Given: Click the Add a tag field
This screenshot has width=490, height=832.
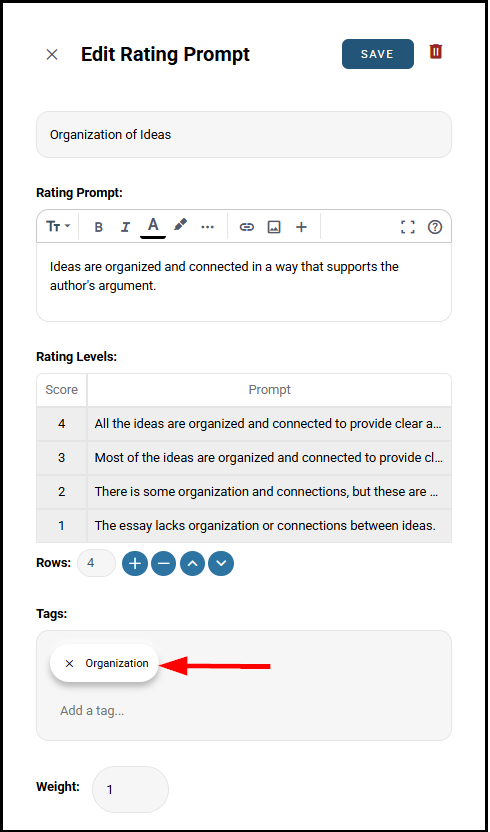Looking at the screenshot, I should click(x=244, y=710).
